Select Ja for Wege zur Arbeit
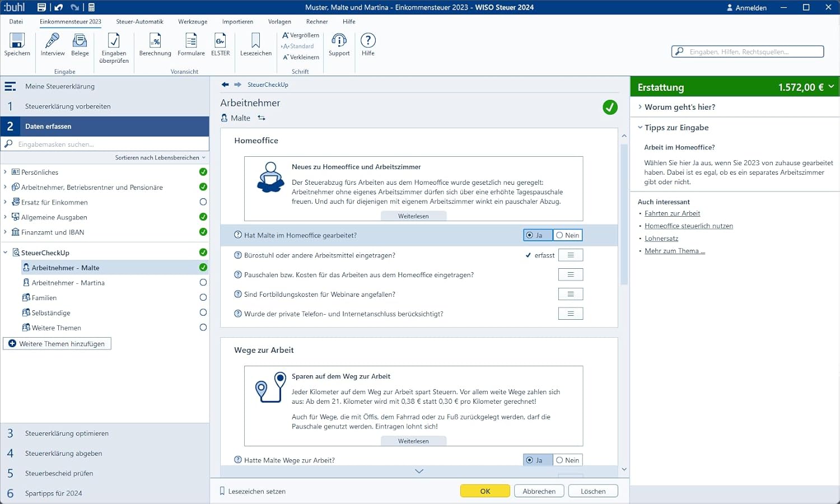 click(538, 460)
